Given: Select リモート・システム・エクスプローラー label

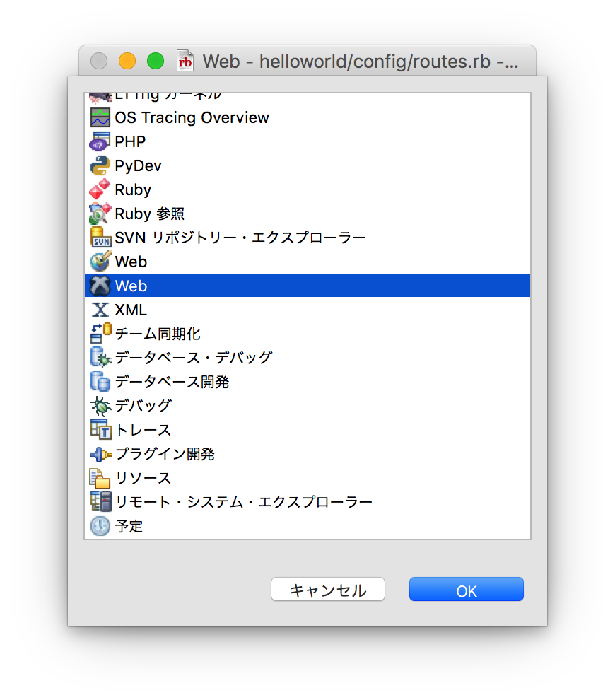Looking at the screenshot, I should [x=244, y=502].
